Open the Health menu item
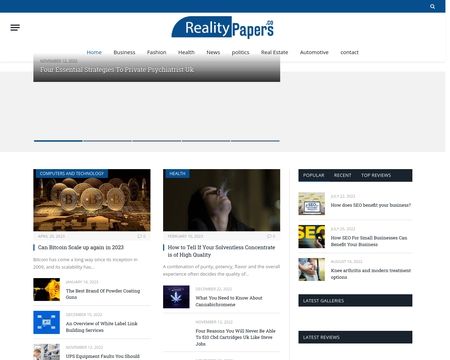Viewport: 450px width, 360px height. (186, 52)
